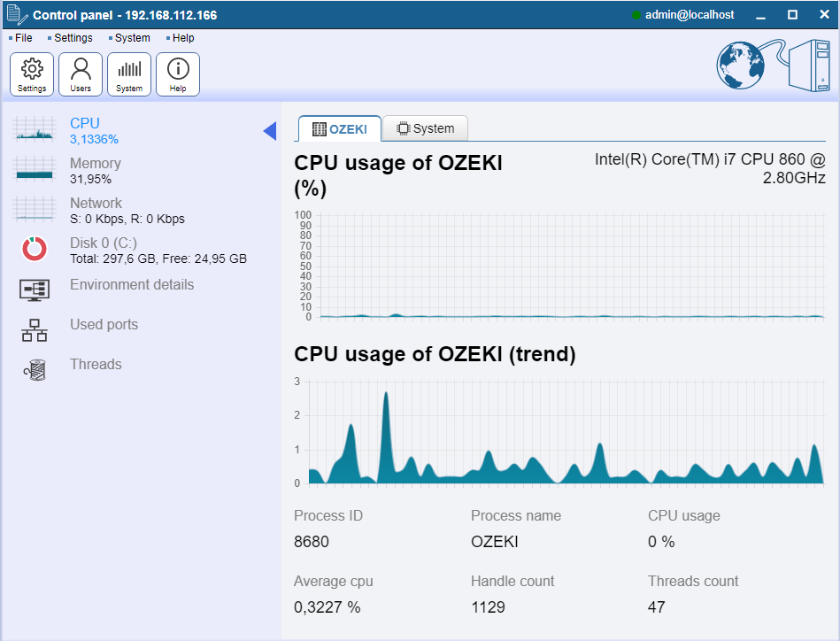Select the Disk 0 (C:) sidebar label
This screenshot has height=641, width=840.
(x=104, y=243)
